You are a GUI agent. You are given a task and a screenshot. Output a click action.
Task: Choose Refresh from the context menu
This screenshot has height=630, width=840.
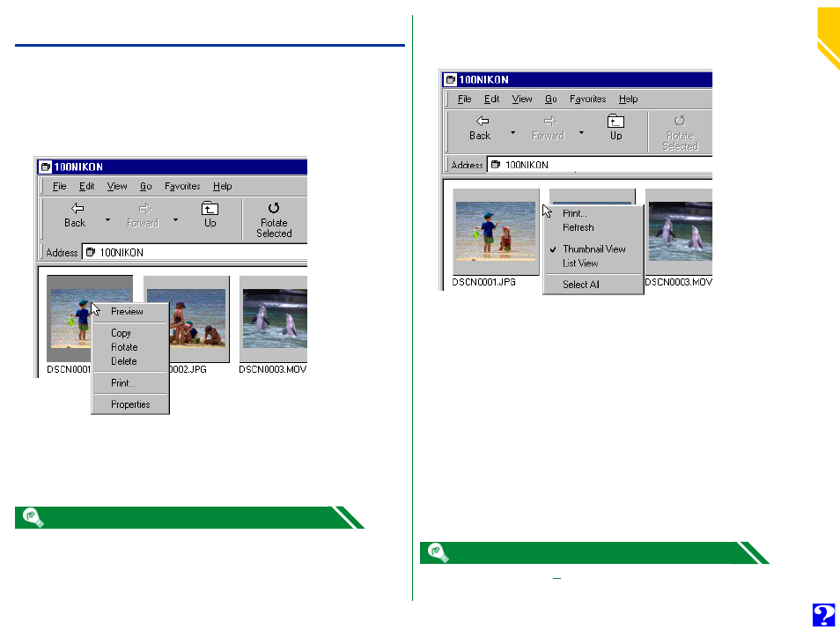(x=593, y=227)
